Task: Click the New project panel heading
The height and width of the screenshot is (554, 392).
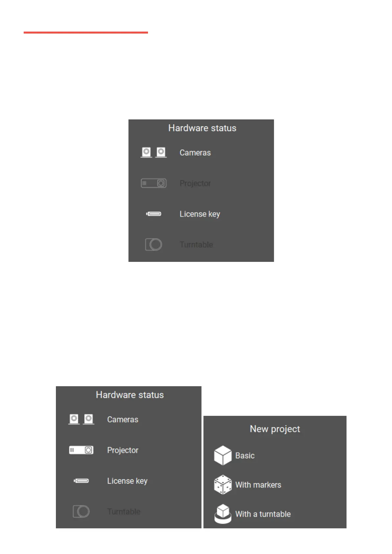Action: point(275,429)
